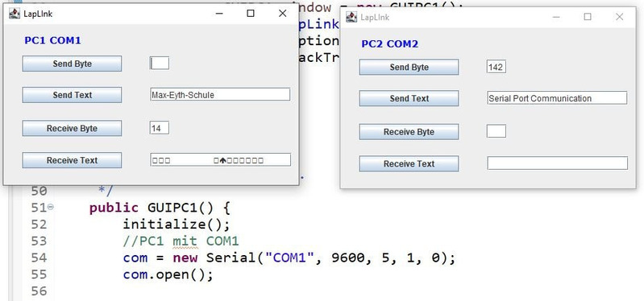Click the Serial Port Communication text field

click(x=557, y=98)
